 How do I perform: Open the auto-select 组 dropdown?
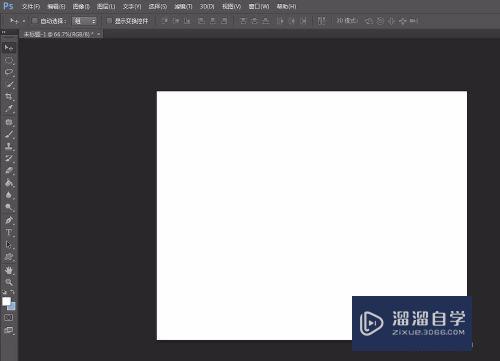84,21
